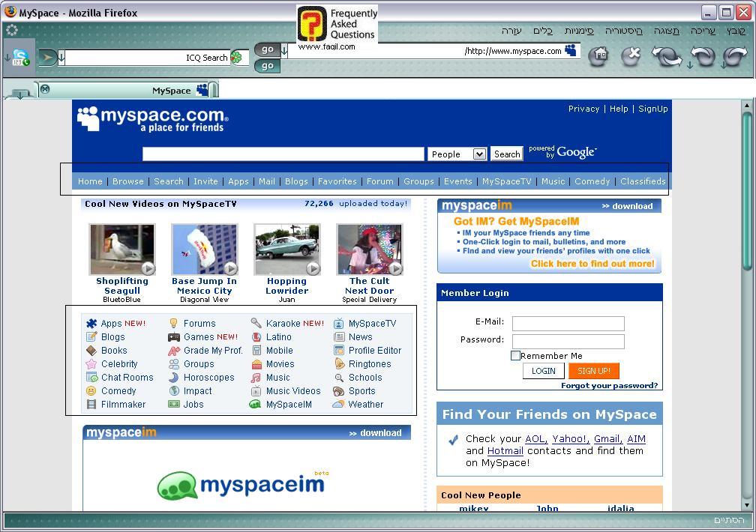756x532 pixels.
Task: Click the Comedy smiley face icon
Action: tap(91, 391)
